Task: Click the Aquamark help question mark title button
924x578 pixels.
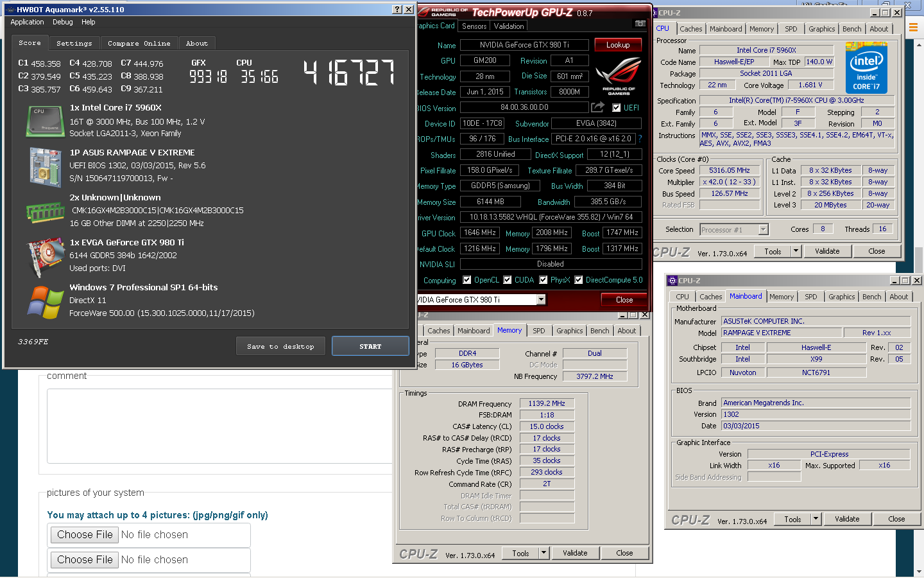Action: [397, 9]
